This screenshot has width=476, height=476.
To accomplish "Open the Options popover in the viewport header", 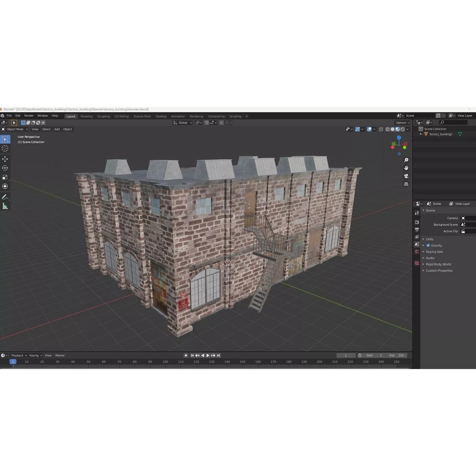I will click(402, 122).
